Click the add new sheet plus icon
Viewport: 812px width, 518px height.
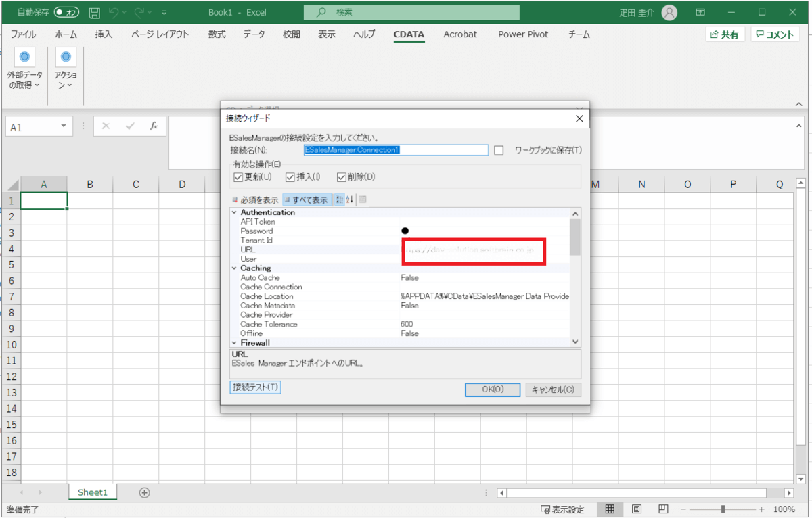144,492
